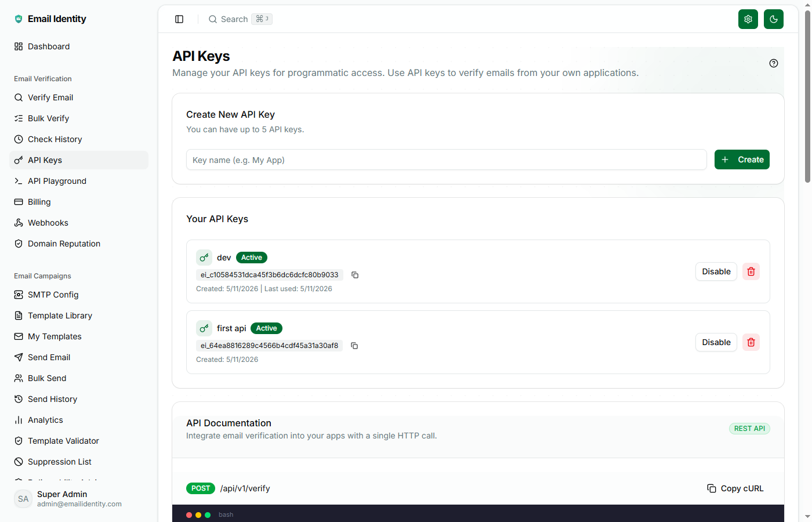Click the Active badge on dev key
This screenshot has height=522, width=812.
coord(252,258)
